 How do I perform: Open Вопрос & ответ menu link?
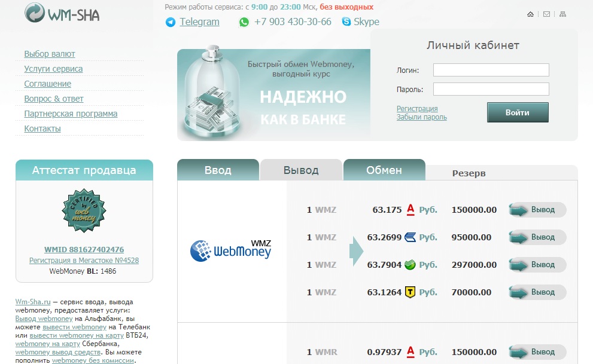54,99
